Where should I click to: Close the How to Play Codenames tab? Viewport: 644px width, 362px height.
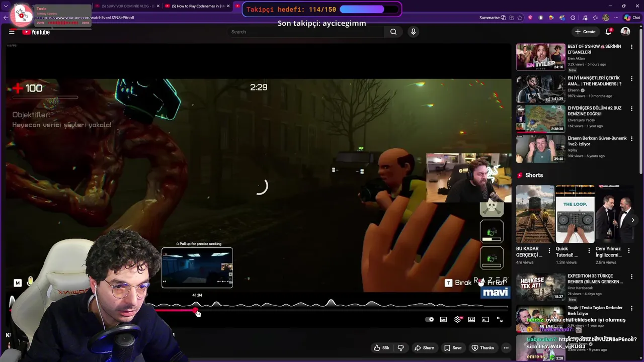coord(228,6)
